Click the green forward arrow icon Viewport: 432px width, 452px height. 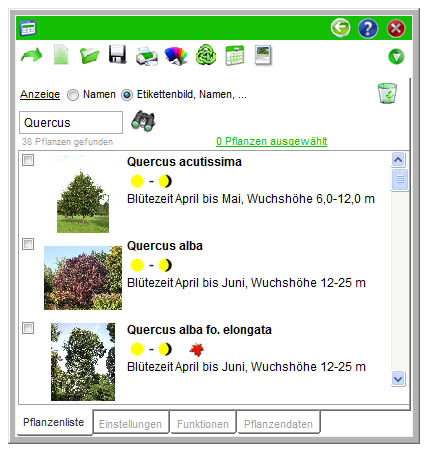(x=31, y=55)
